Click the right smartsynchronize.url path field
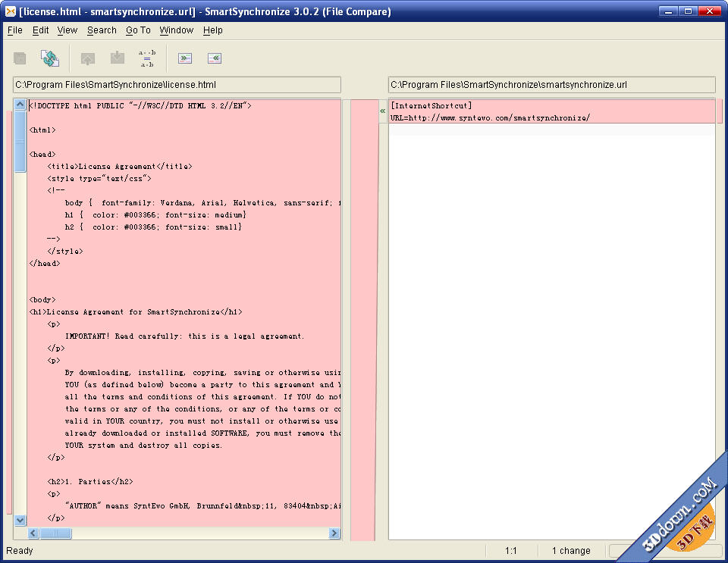This screenshot has width=728, height=563. tap(551, 85)
